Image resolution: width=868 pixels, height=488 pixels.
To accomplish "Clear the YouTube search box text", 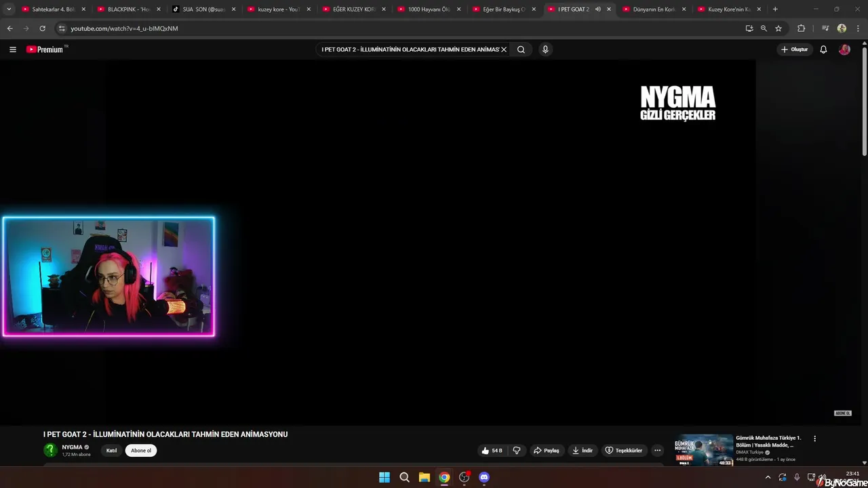I will click(x=504, y=49).
